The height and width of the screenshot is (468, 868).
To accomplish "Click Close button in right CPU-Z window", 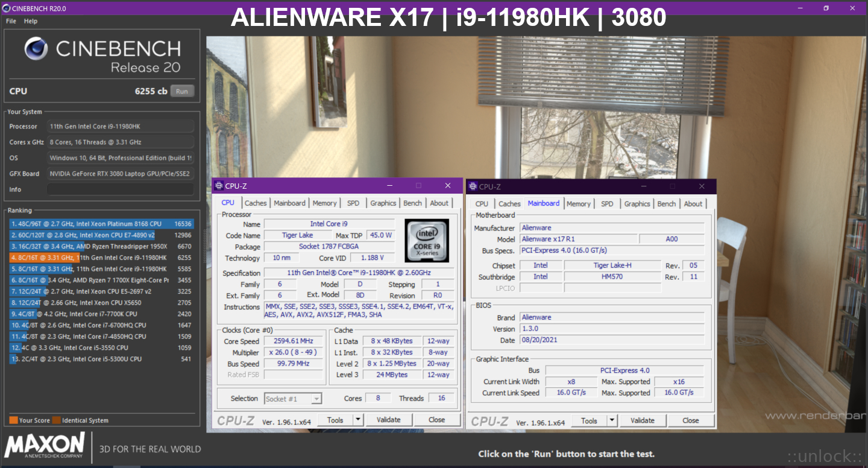I will click(x=691, y=420).
